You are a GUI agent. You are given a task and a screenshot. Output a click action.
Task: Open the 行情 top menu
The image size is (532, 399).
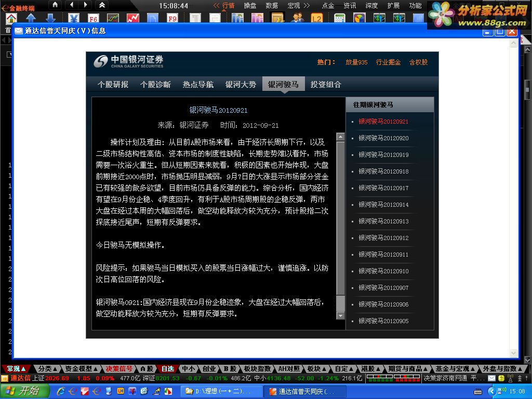coord(228,5)
